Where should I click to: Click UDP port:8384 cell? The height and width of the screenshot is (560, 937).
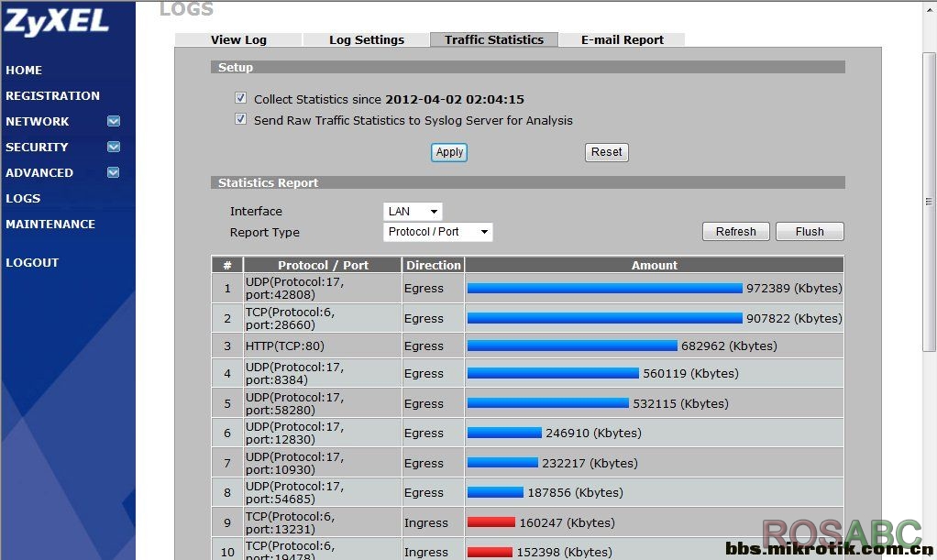pyautogui.click(x=323, y=374)
